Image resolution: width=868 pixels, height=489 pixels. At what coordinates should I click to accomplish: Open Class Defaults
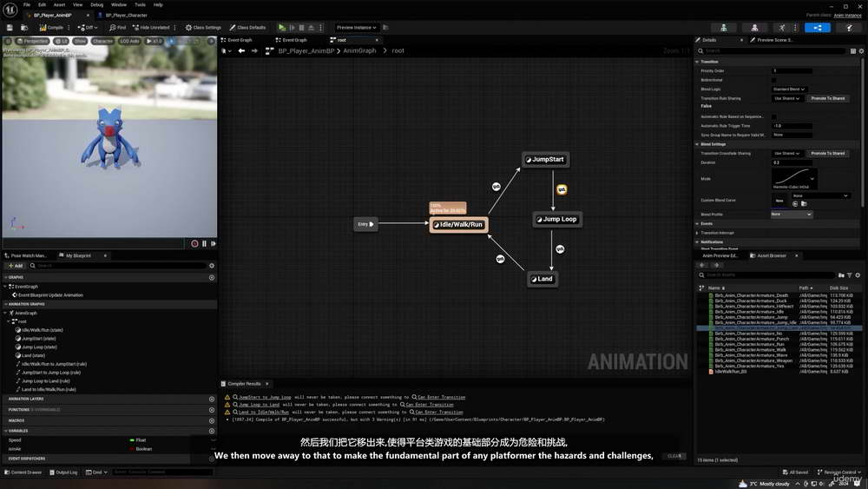click(x=247, y=27)
